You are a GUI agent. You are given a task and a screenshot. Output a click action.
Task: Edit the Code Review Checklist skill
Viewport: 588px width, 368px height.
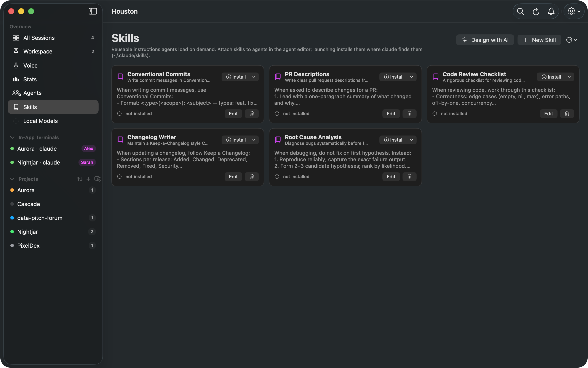click(549, 114)
